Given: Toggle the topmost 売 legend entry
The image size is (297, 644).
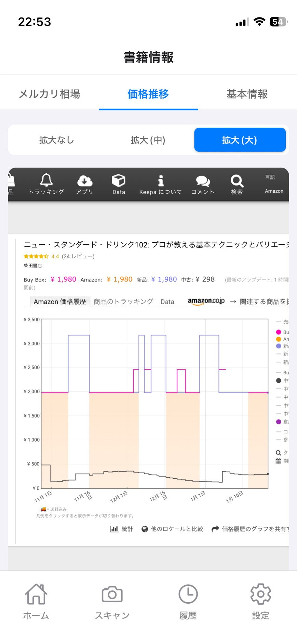Looking at the screenshot, I should (282, 322).
